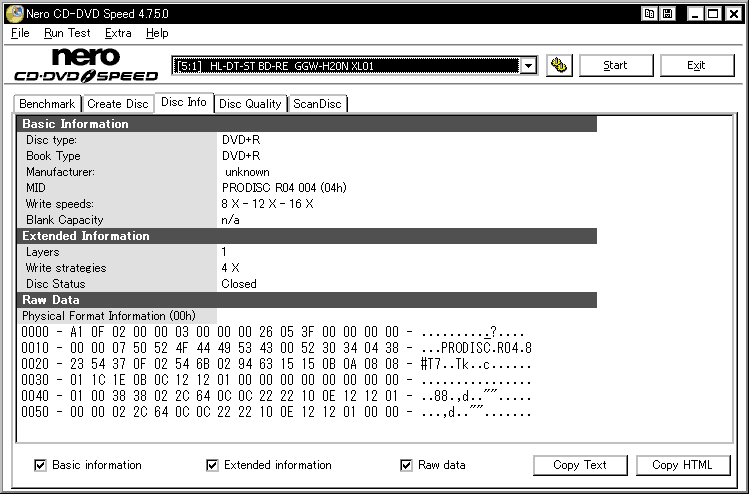Switch to the Disc Quality tab
The image size is (749, 494).
tap(250, 104)
